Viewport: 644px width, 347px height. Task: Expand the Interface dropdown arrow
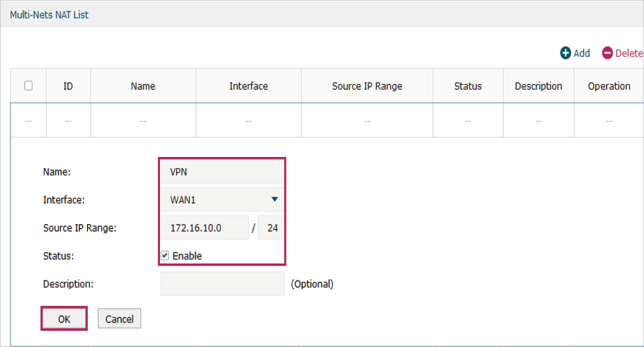pyautogui.click(x=275, y=200)
